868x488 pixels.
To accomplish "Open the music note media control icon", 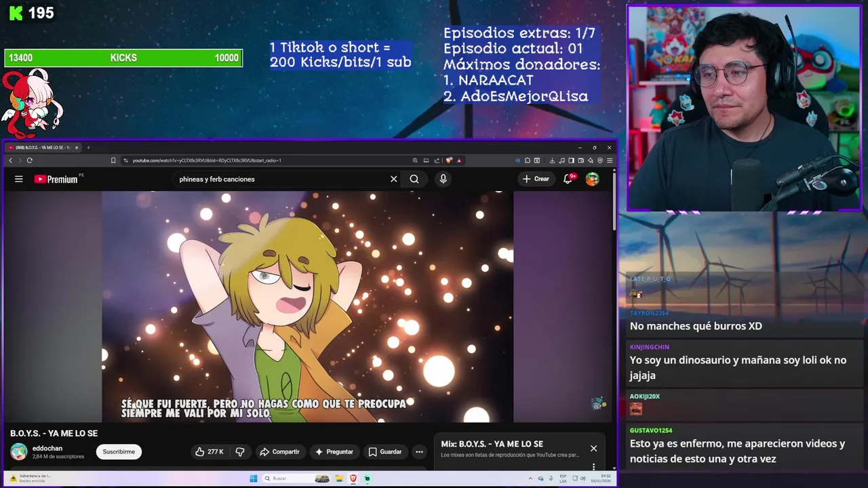I will tap(561, 161).
